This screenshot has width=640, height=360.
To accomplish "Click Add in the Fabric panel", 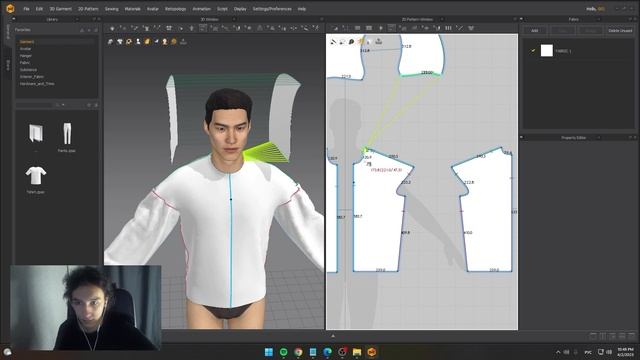I will (x=534, y=31).
